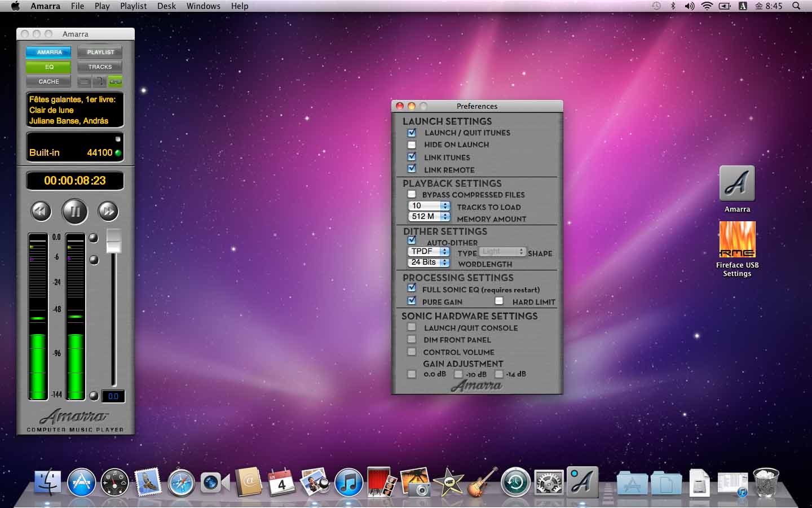The image size is (812, 508).
Task: Open the Light dither shape dropdown
Action: (x=502, y=251)
